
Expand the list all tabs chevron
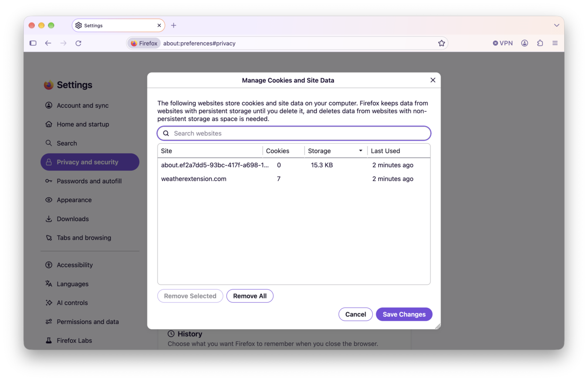point(557,25)
